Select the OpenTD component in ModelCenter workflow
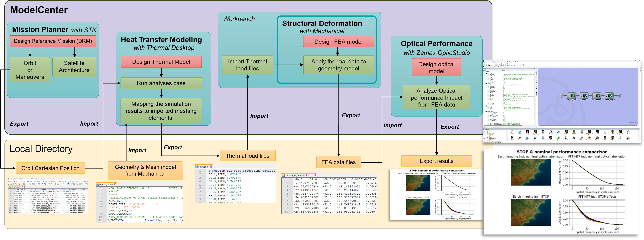 (584, 96)
